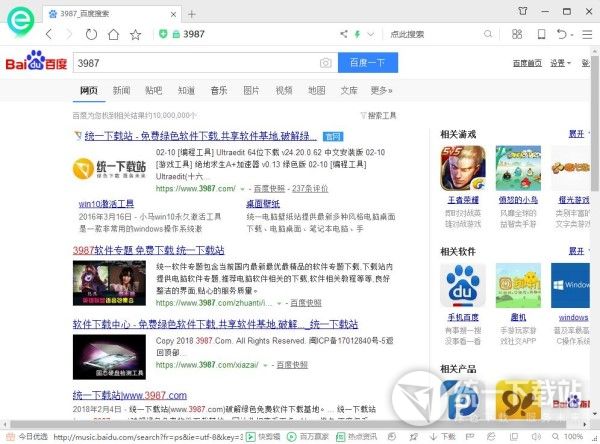Expand 展开 beside 相关软件
This screenshot has width=600, height=444.
(576, 251)
